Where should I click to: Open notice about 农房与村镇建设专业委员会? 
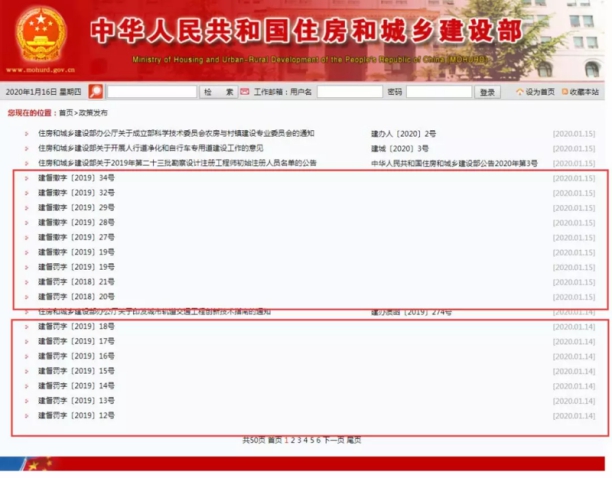pyautogui.click(x=176, y=133)
